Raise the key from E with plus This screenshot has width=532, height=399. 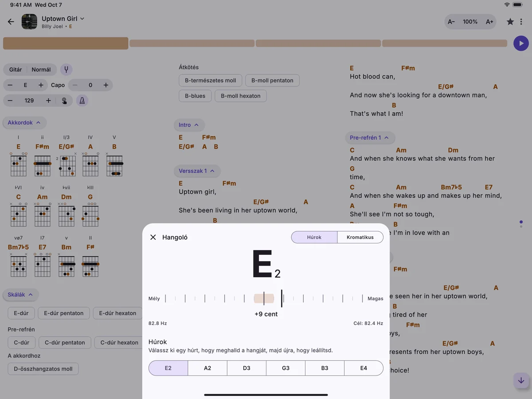click(x=41, y=85)
